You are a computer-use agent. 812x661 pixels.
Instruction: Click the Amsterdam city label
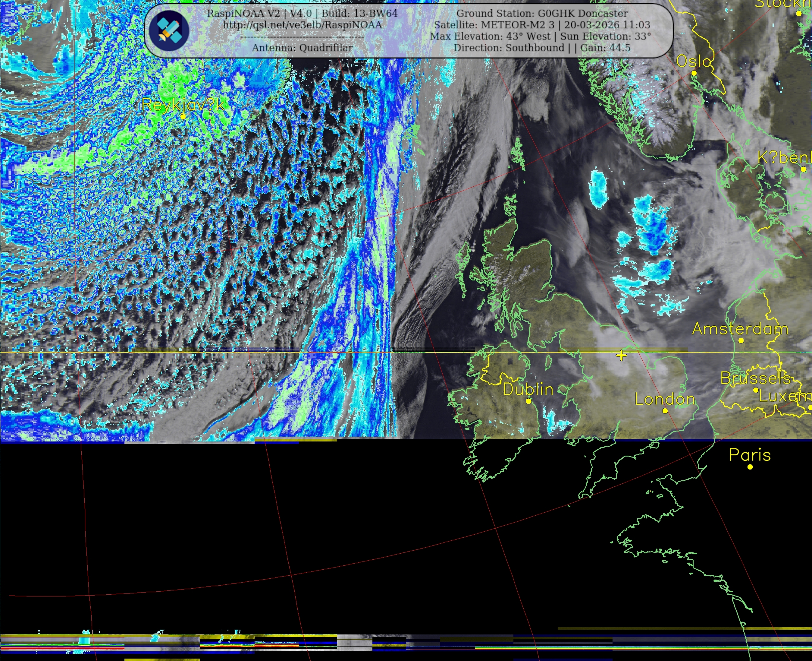click(x=740, y=329)
